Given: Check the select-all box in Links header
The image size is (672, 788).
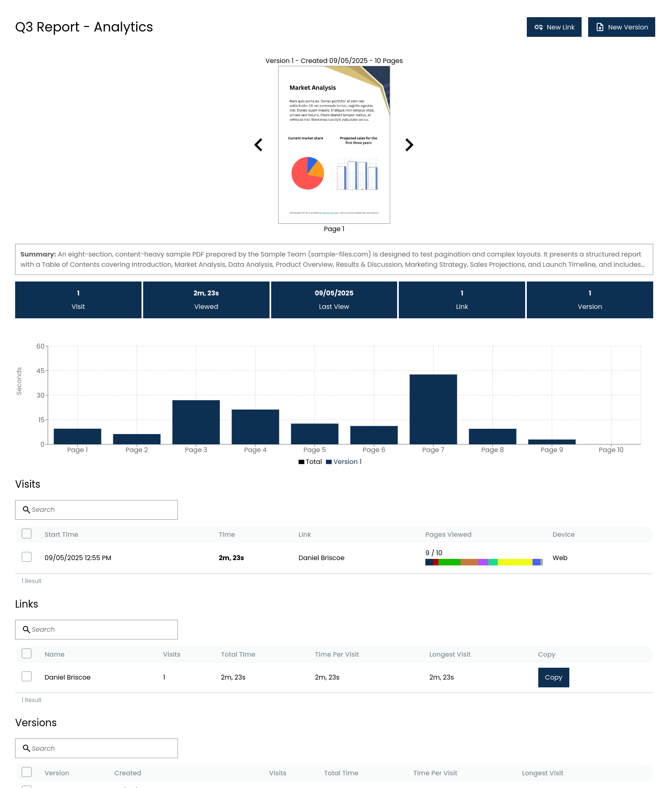Looking at the screenshot, I should [x=27, y=654].
